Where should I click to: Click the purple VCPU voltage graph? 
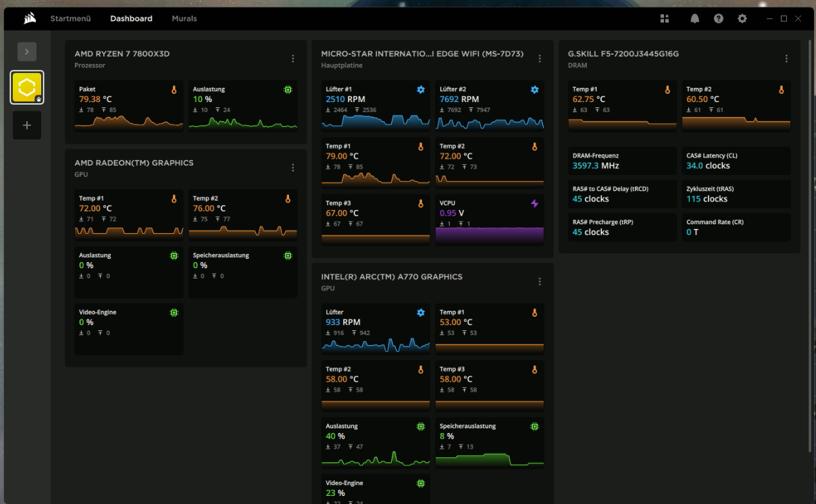(x=490, y=235)
